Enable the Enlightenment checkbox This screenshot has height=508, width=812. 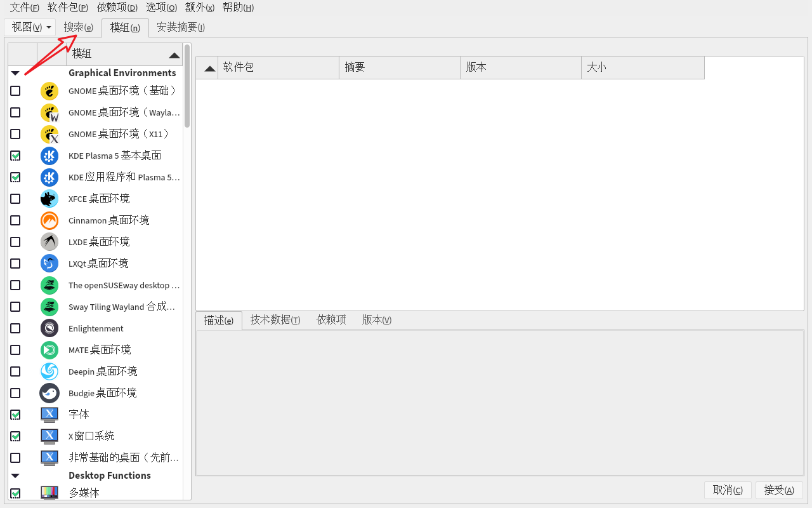[15, 328]
